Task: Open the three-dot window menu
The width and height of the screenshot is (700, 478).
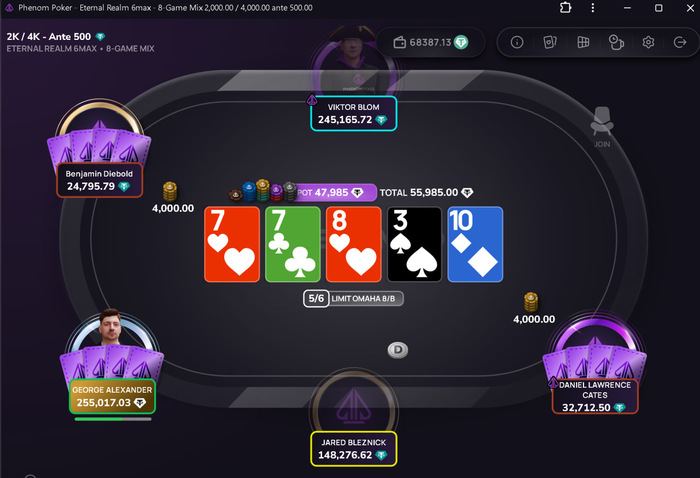Action: tap(593, 8)
